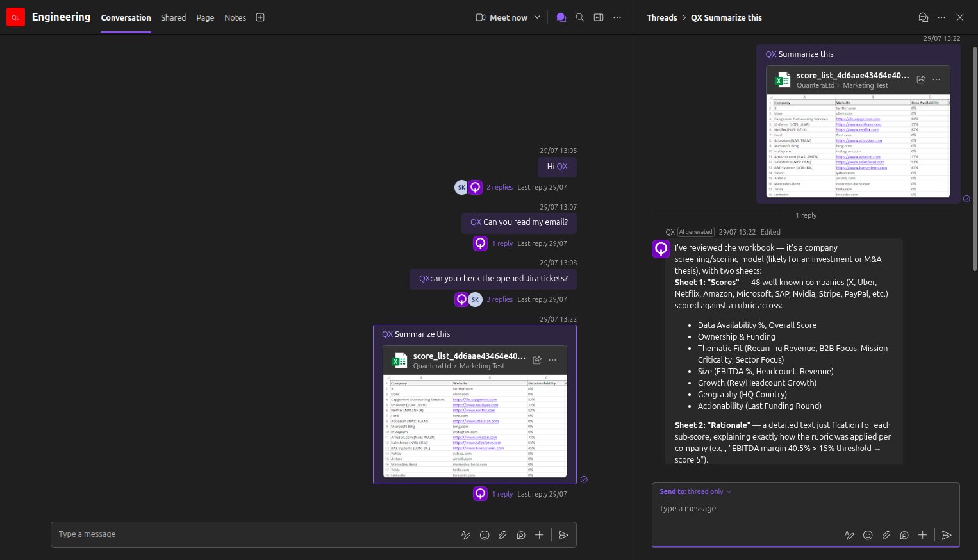Select the Can you read my email message
The image size is (978, 560).
click(519, 222)
